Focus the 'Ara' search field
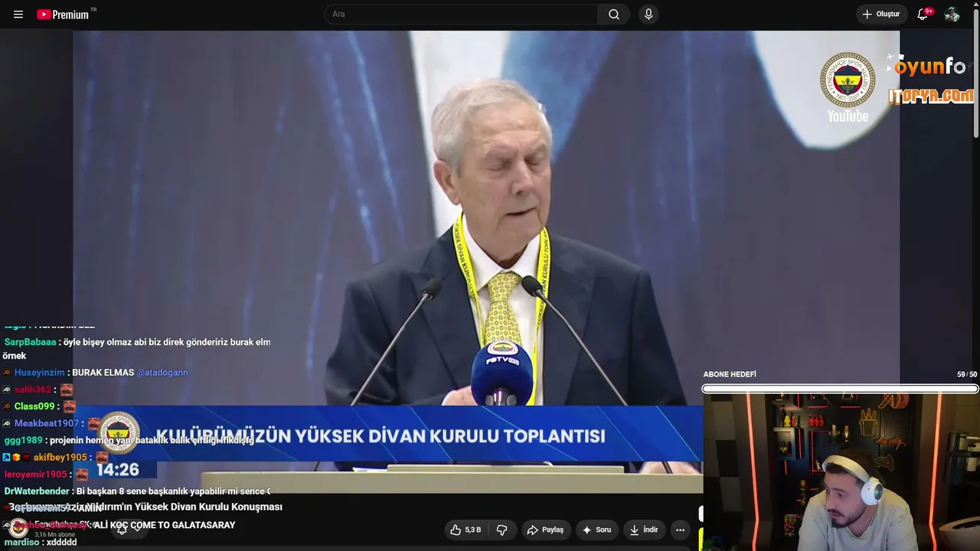Viewport: 980px width, 551px height. (x=461, y=15)
